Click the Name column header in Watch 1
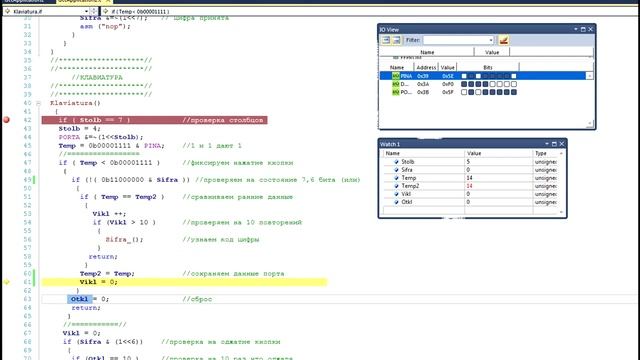The image size is (640, 360). (424, 153)
